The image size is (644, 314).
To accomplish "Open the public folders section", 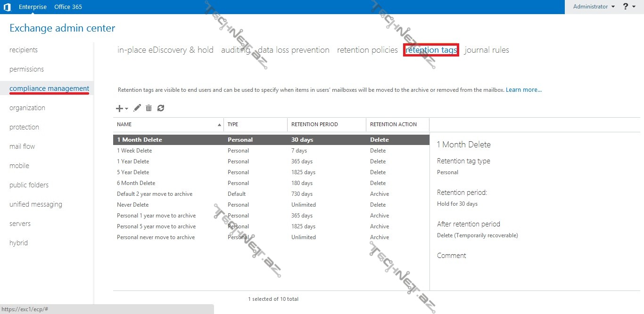I will pyautogui.click(x=29, y=185).
